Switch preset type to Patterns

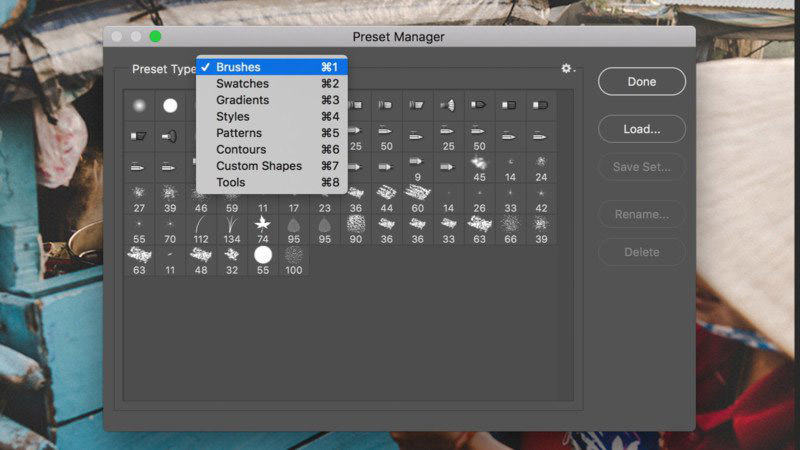pos(239,133)
